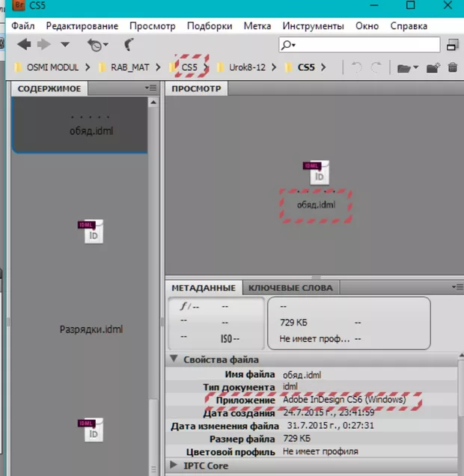The width and height of the screenshot is (464, 476).
Task: Select the МЕТАДАННЫЕ tab
Action: point(204,288)
